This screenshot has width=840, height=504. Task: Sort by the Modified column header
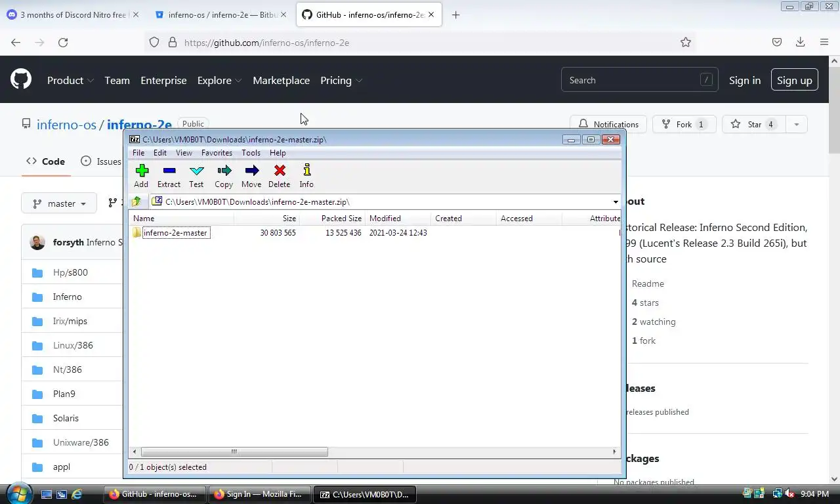(398, 219)
